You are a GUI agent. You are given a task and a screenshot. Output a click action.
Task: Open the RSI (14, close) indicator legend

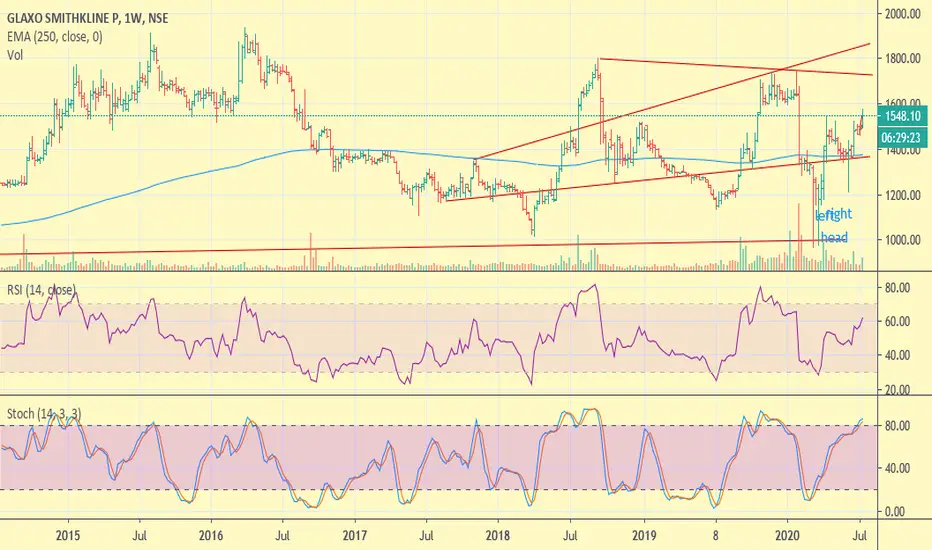pos(41,290)
